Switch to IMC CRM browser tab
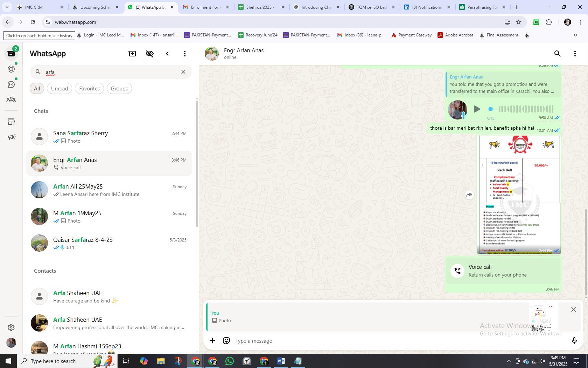This screenshot has width=588, height=368. (x=39, y=7)
